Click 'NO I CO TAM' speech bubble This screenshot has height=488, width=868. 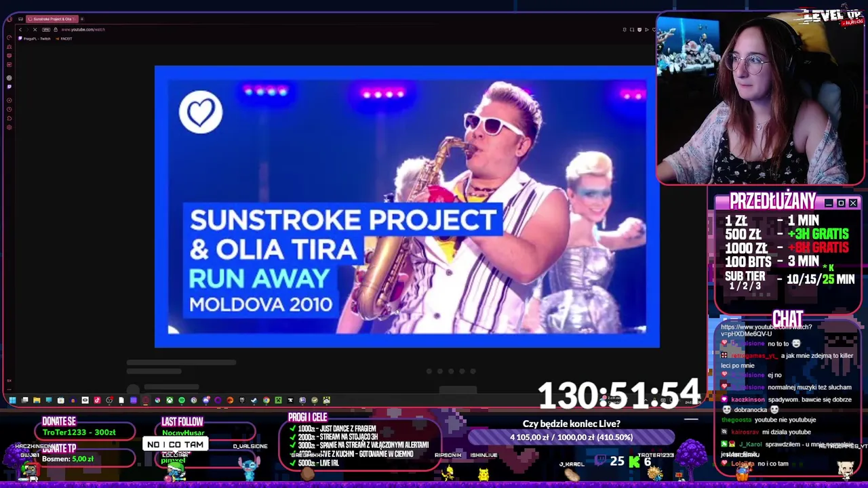pos(175,445)
